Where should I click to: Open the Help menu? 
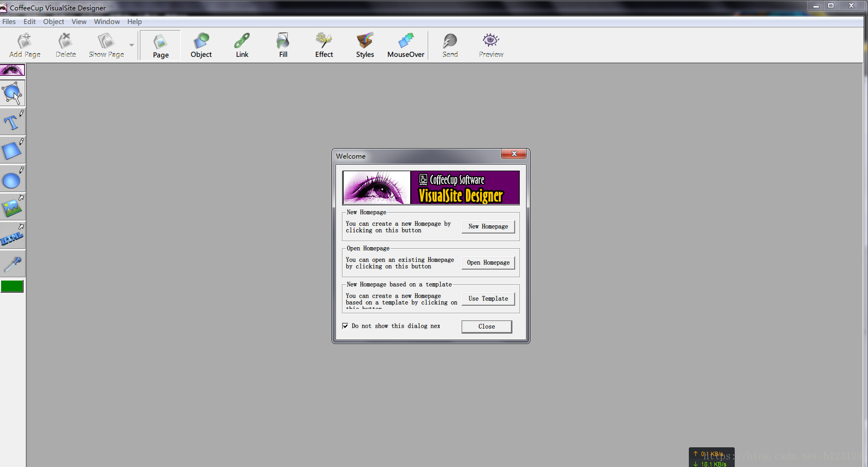click(134, 22)
